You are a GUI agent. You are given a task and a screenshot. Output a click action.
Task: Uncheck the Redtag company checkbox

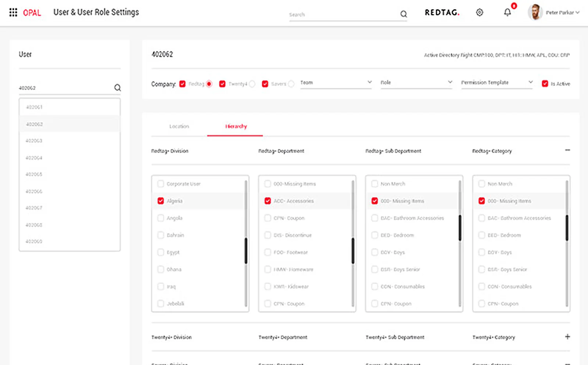coord(182,84)
